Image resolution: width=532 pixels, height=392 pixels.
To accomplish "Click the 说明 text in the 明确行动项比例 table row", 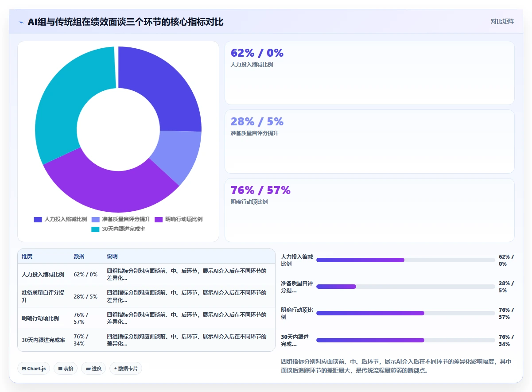I will click(187, 318).
